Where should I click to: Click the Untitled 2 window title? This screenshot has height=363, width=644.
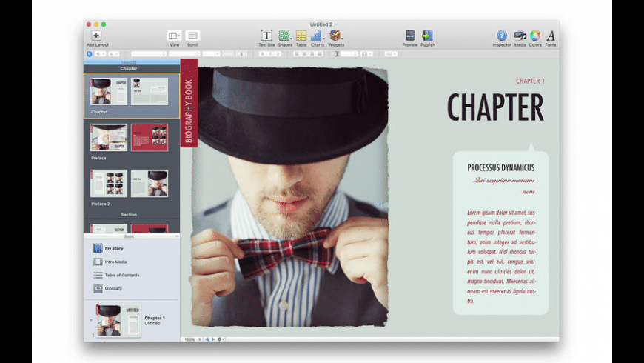click(321, 24)
